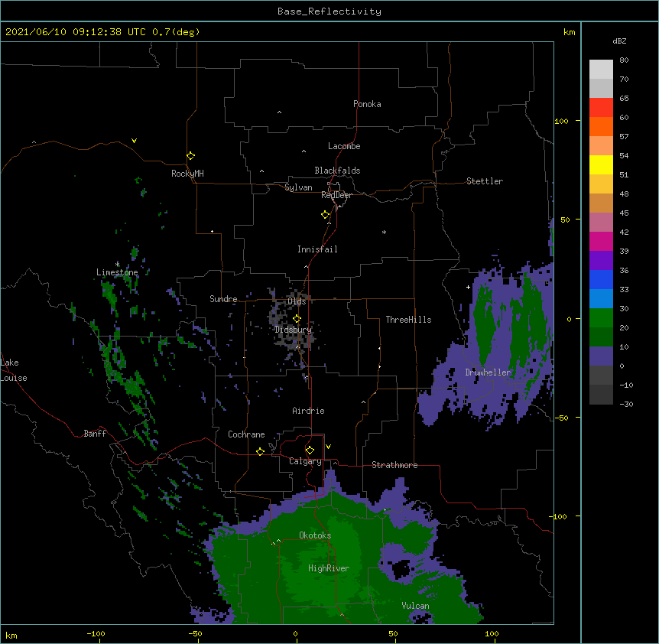Click the 100 tick on the vertical km axis
The height and width of the screenshot is (644, 659).
point(561,121)
